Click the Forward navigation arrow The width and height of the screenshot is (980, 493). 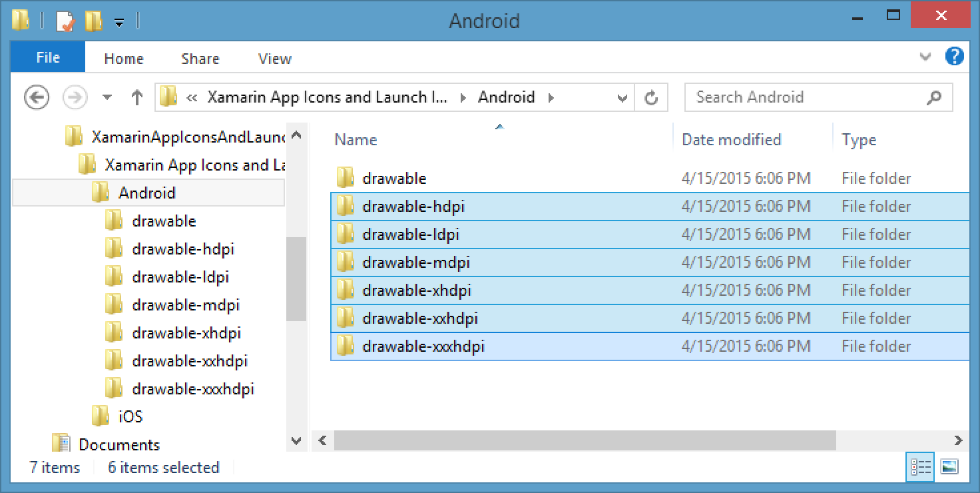(75, 98)
